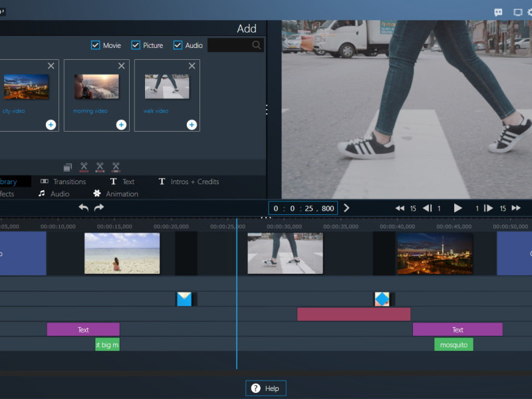Click the Add panel heading
Screen dimensions: 532x399
pyautogui.click(x=247, y=29)
